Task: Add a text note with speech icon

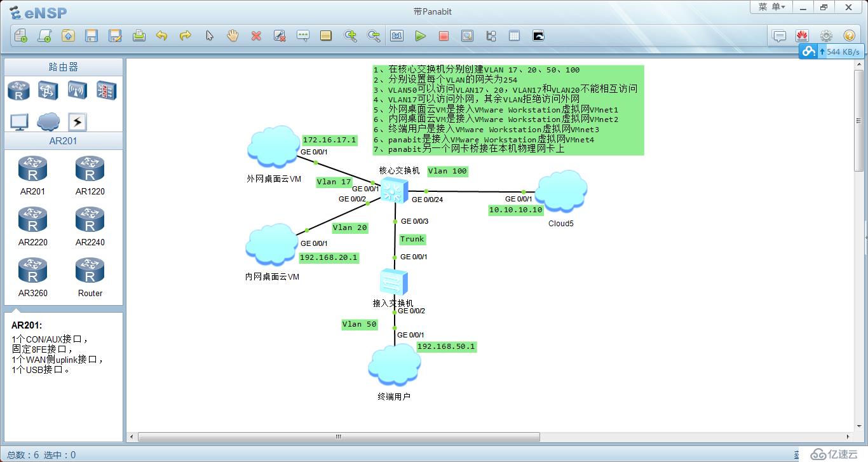Action: (x=303, y=36)
